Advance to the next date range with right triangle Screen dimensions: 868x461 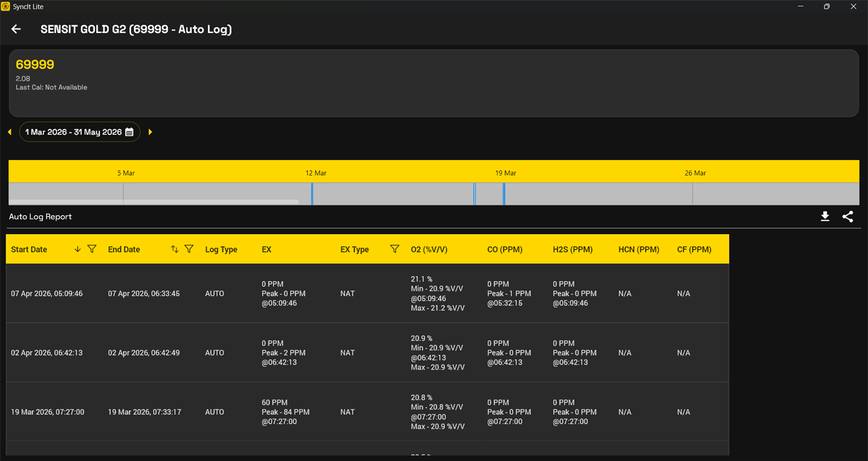point(150,132)
